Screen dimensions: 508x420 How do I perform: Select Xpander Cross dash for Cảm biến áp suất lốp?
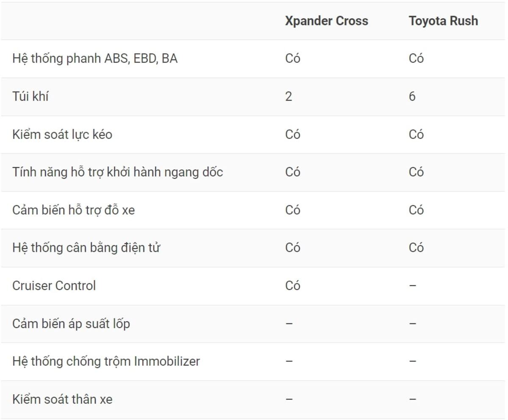[x=289, y=324]
